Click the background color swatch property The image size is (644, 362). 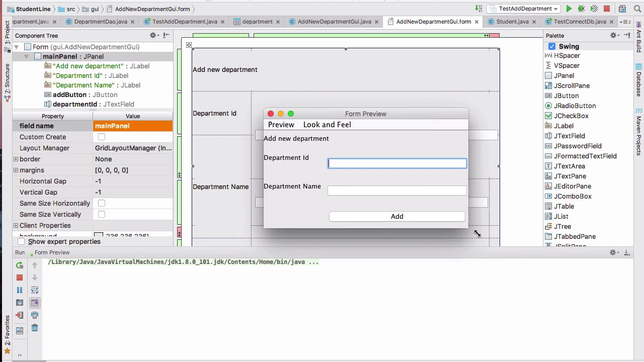(99, 235)
